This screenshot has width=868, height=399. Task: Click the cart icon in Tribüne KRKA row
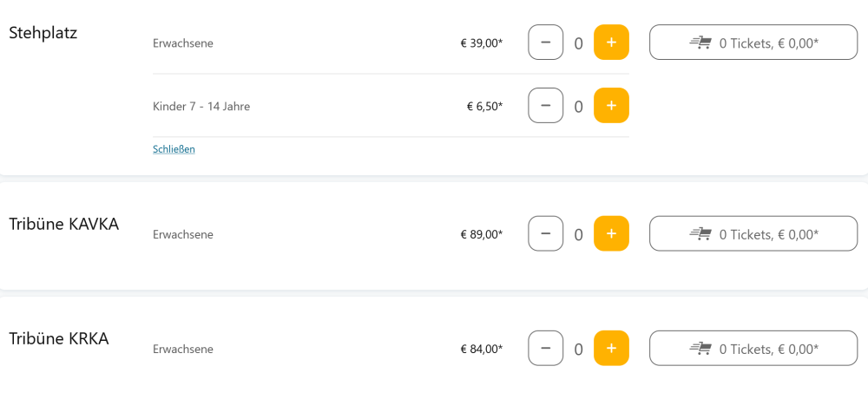pyautogui.click(x=701, y=349)
